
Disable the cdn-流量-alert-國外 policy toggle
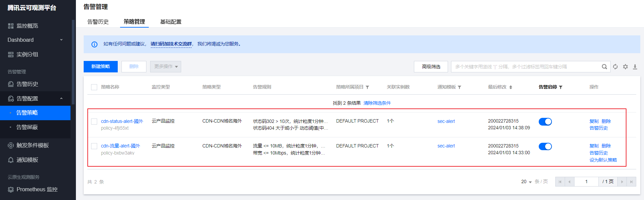545,146
